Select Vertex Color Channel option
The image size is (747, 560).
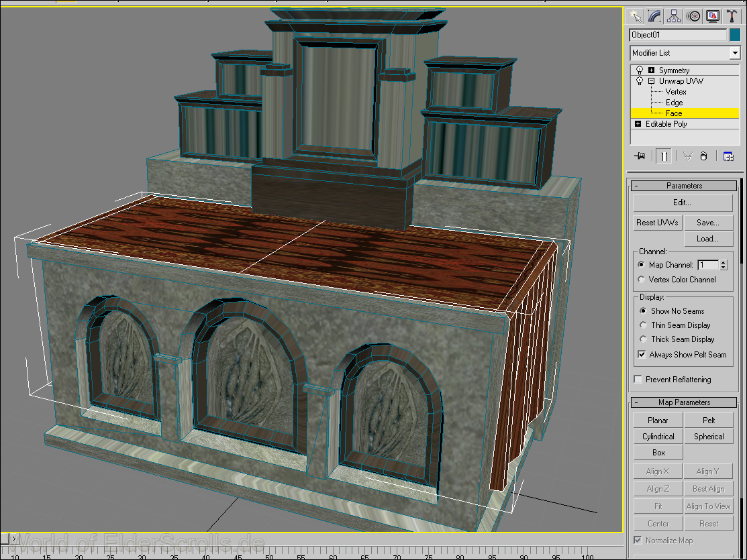click(x=641, y=280)
